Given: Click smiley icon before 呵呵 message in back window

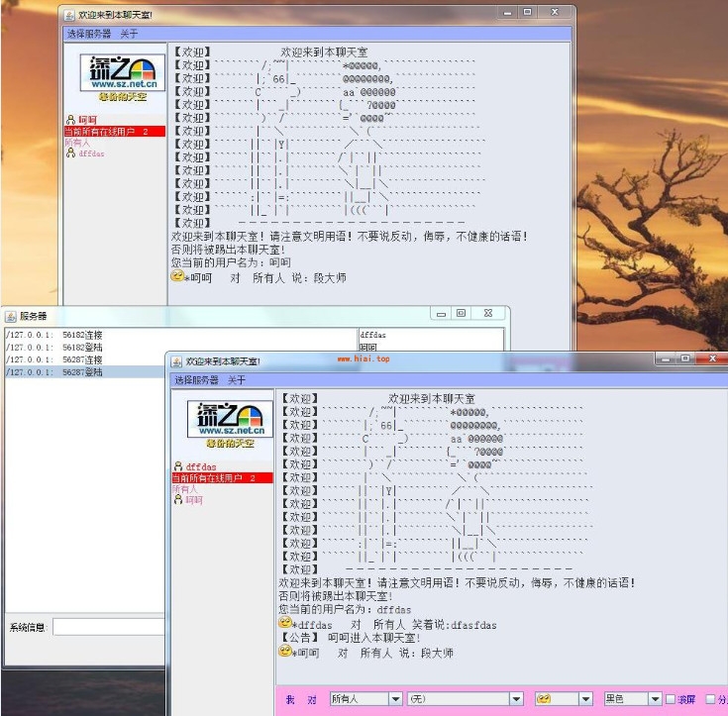Looking at the screenshot, I should (x=177, y=276).
